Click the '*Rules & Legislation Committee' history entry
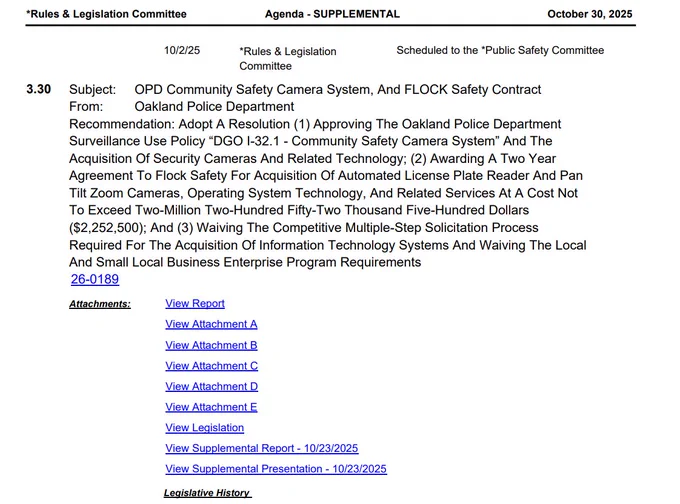Image resolution: width=680 pixels, height=504 pixels. pyautogui.click(x=288, y=59)
